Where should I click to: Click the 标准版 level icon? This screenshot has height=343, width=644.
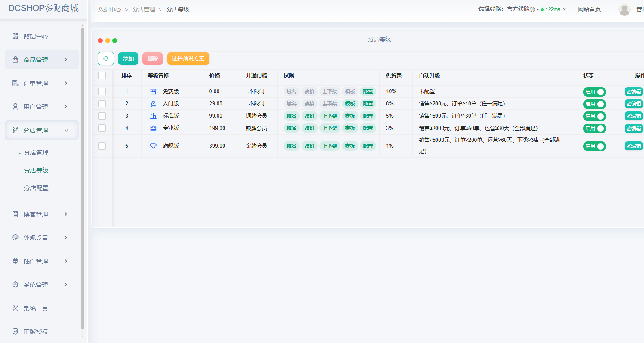pos(153,116)
